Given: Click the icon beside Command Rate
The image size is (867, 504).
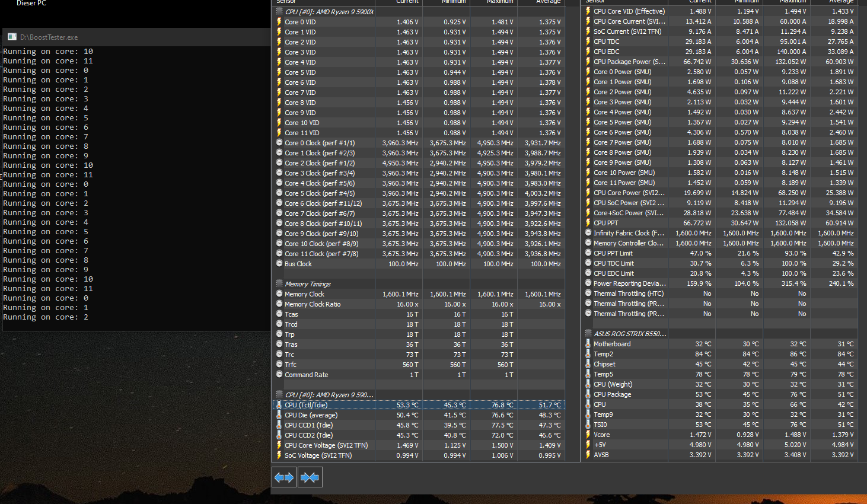Looking at the screenshot, I should (279, 375).
